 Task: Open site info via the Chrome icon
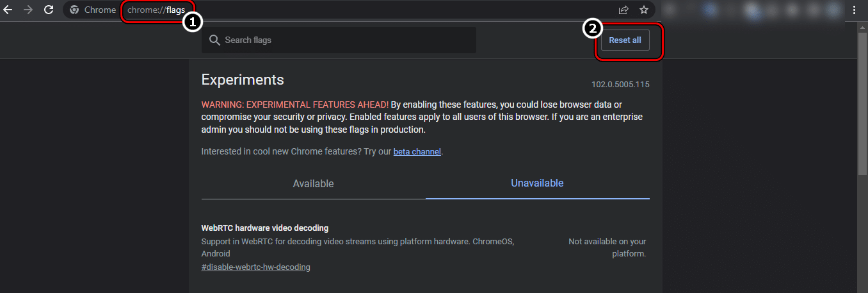74,10
